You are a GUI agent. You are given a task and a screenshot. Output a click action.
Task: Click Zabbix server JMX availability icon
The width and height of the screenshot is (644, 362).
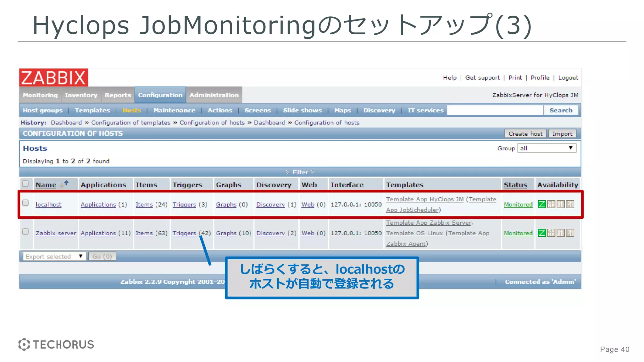pyautogui.click(x=561, y=233)
